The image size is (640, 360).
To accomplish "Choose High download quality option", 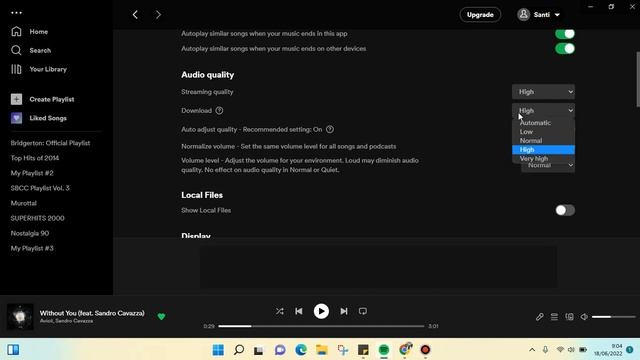I will 543,150.
